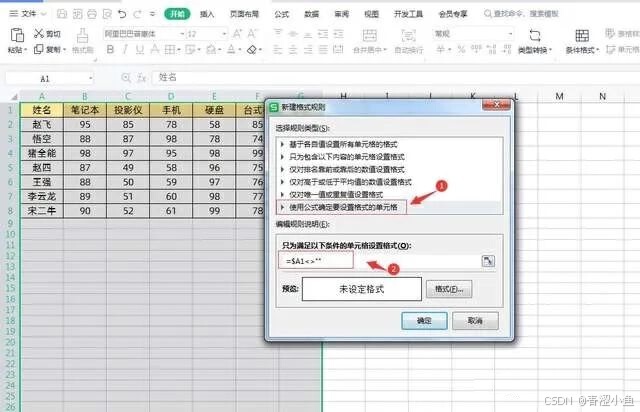Click the formula bar zoom magnifier icon
640x412 pixels.
126,78
